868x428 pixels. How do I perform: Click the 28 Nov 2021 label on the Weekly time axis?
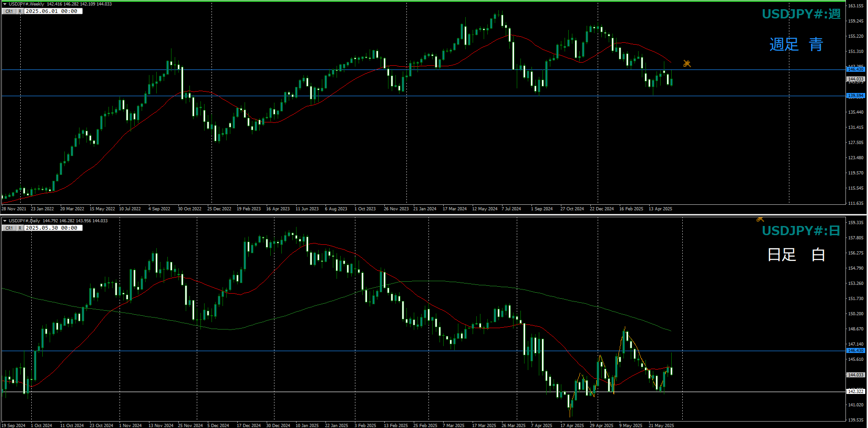click(x=14, y=209)
